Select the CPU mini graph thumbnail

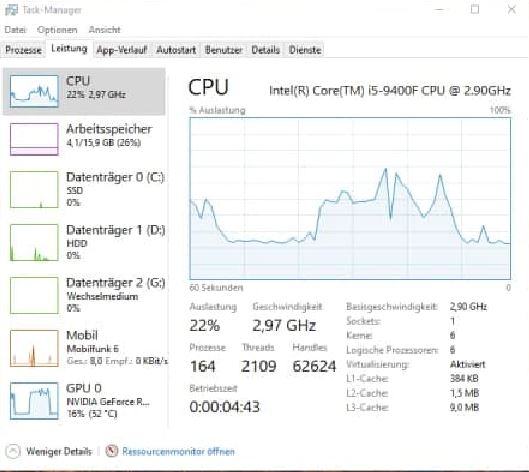[34, 91]
